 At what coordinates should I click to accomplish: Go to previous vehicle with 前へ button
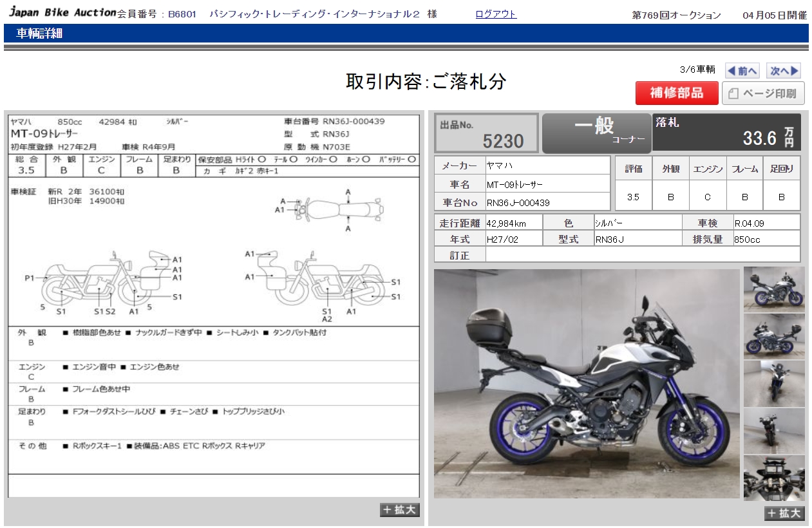[x=742, y=71]
